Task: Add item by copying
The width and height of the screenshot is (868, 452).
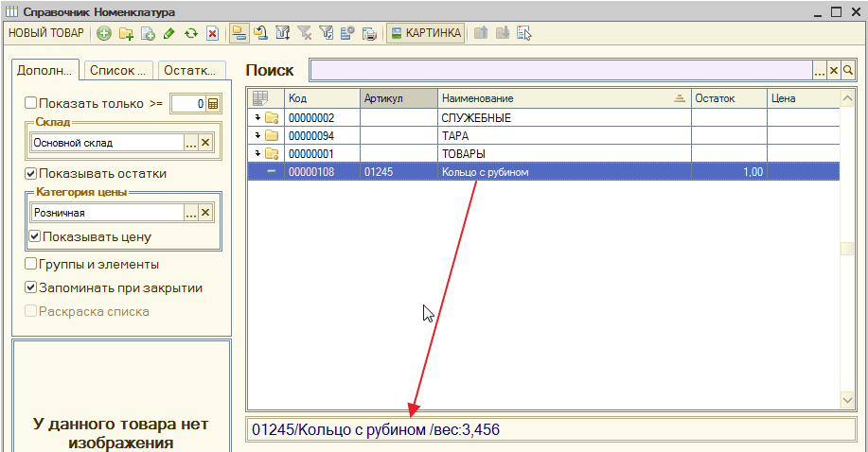Action: point(148,34)
